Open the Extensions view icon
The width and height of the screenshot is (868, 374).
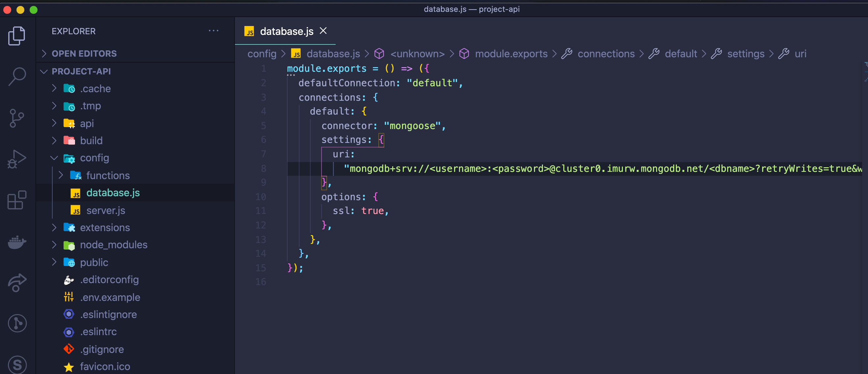tap(16, 200)
